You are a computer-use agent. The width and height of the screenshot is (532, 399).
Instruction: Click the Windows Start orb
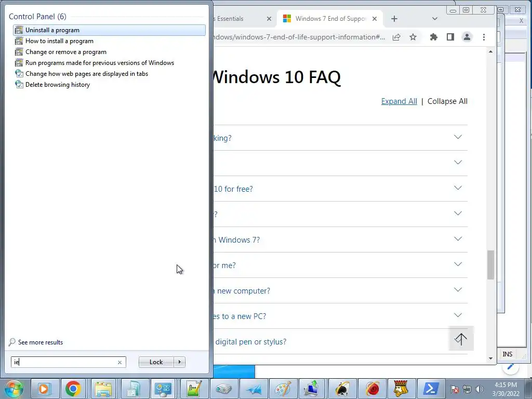[x=14, y=389]
